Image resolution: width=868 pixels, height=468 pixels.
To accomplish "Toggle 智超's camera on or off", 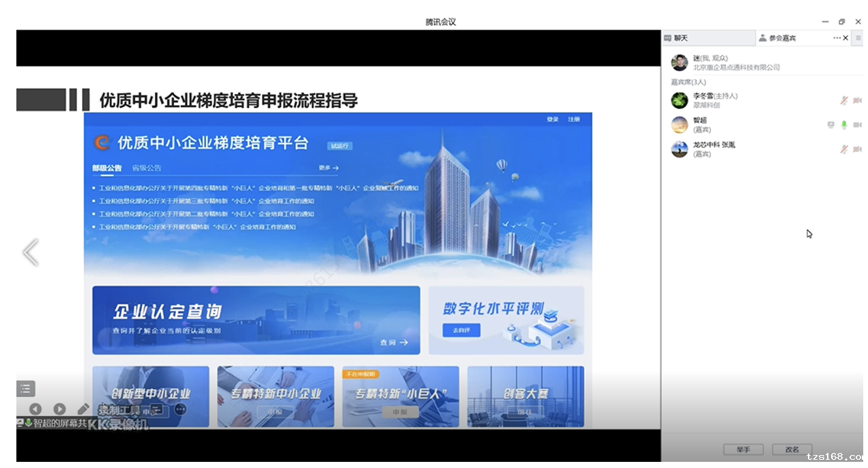I will (x=857, y=125).
